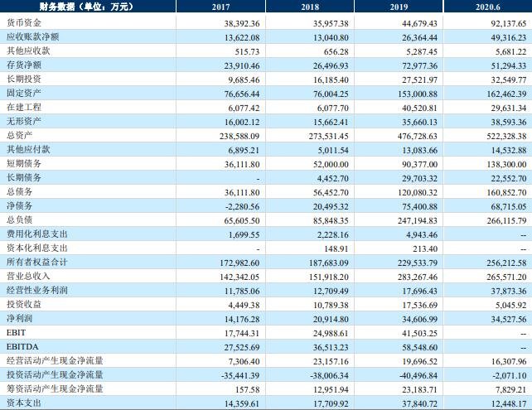
Task: Click the 其他应收款 row label
Action: [x=28, y=51]
